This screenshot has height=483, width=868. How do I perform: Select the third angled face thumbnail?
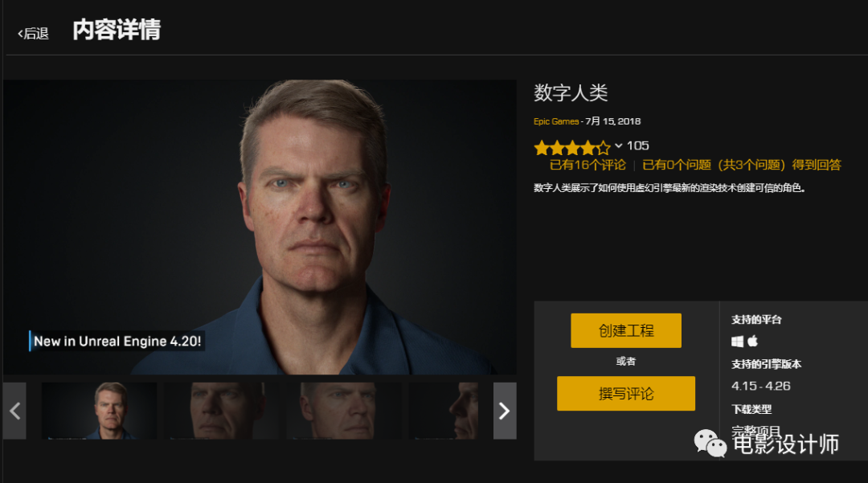(x=344, y=411)
